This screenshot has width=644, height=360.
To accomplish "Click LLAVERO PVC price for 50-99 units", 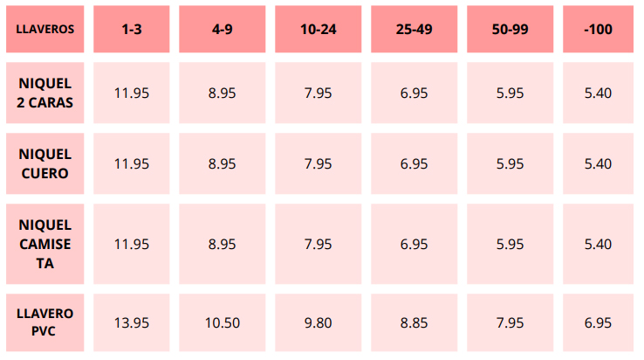I will pos(510,322).
